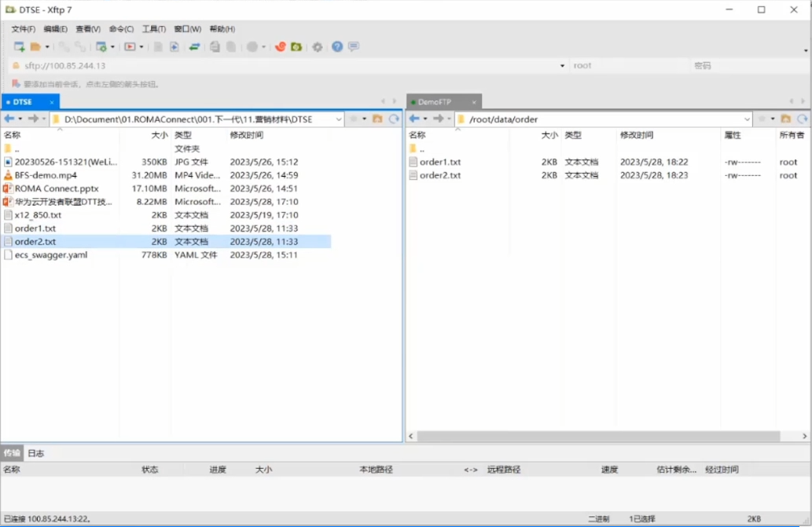
Task: Expand the address bar history dropdown
Action: [x=562, y=66]
